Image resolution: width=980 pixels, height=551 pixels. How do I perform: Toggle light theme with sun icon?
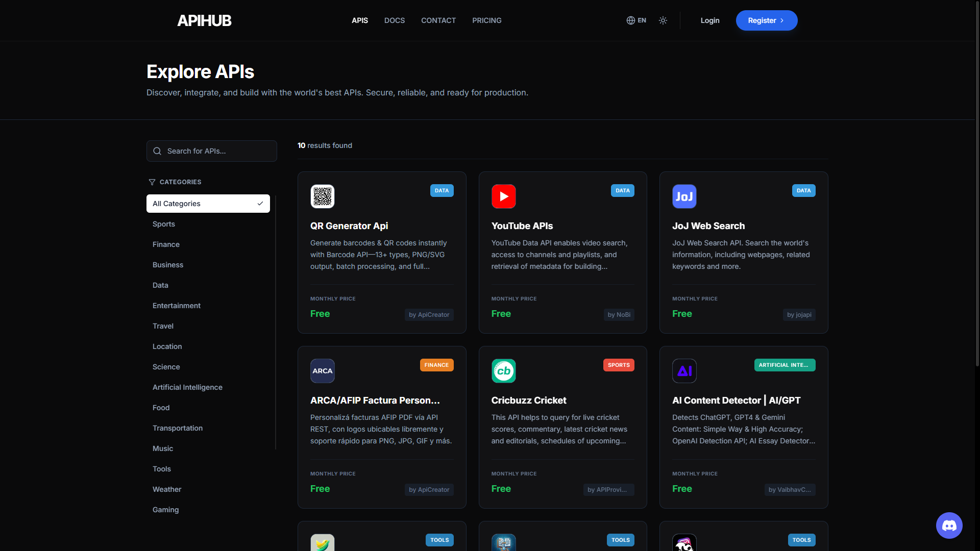(663, 20)
